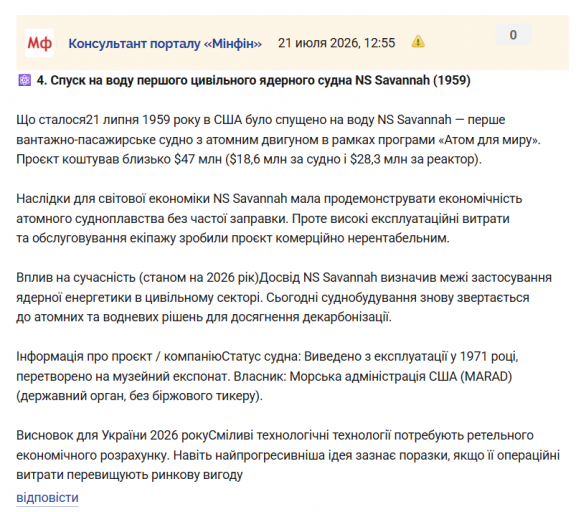Click the text "витрати перевищують ринкову вигоду"
The image size is (581, 512).
[x=129, y=475]
